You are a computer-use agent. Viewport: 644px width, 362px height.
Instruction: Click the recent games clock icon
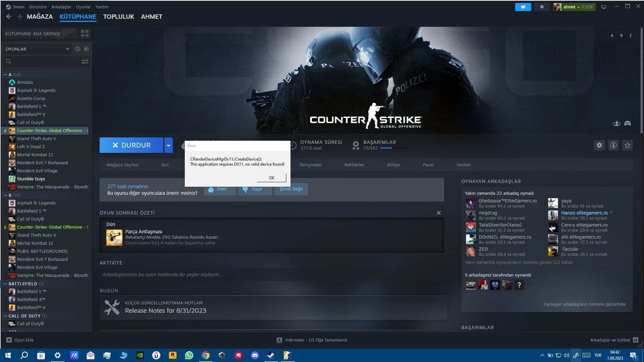pos(77,49)
